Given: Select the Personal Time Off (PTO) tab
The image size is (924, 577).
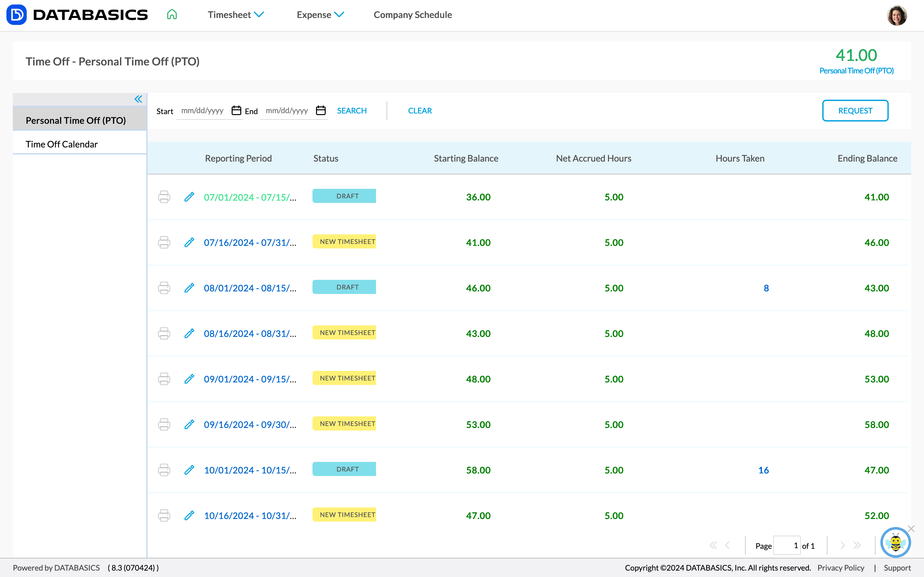Looking at the screenshot, I should pyautogui.click(x=75, y=120).
